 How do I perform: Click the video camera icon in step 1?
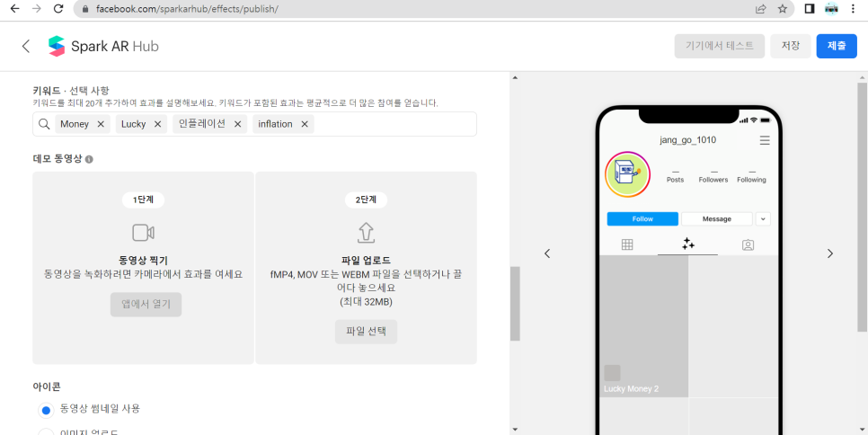click(143, 233)
